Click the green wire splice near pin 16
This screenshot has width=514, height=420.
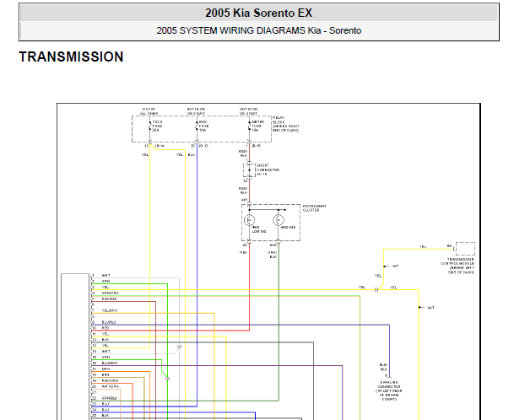(167, 379)
